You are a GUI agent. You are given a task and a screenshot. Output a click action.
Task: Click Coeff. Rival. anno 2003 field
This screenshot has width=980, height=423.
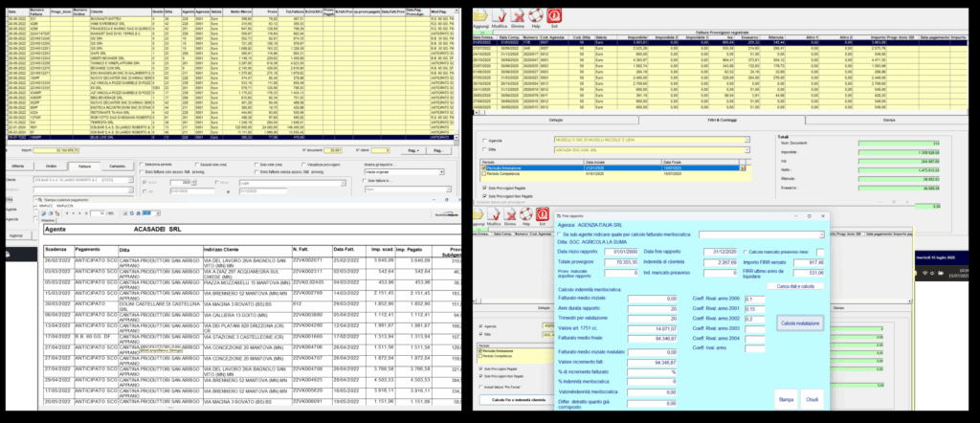click(755, 328)
